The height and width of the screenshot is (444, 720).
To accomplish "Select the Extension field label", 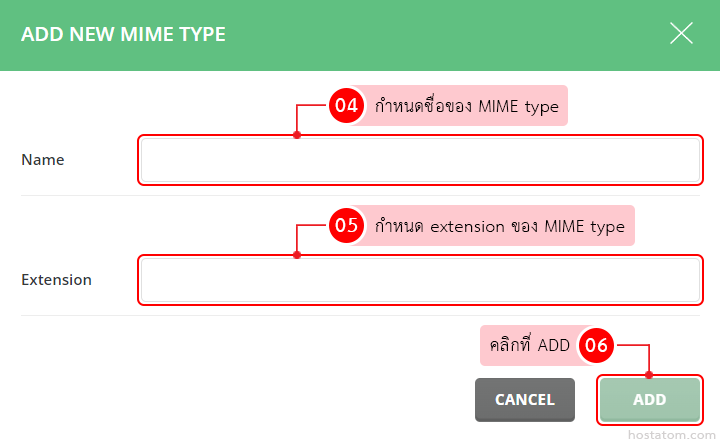I will pos(56,280).
